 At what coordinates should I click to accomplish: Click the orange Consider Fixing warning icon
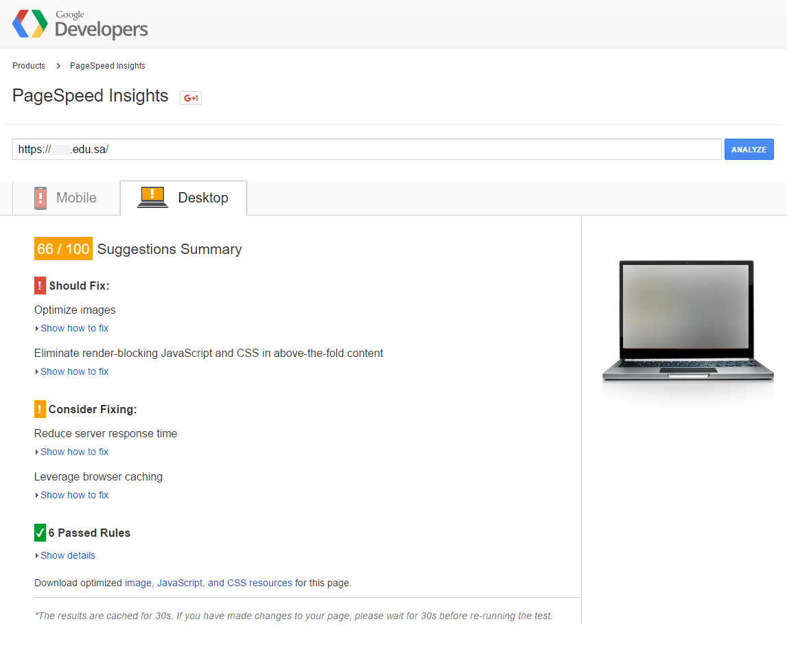click(x=40, y=409)
